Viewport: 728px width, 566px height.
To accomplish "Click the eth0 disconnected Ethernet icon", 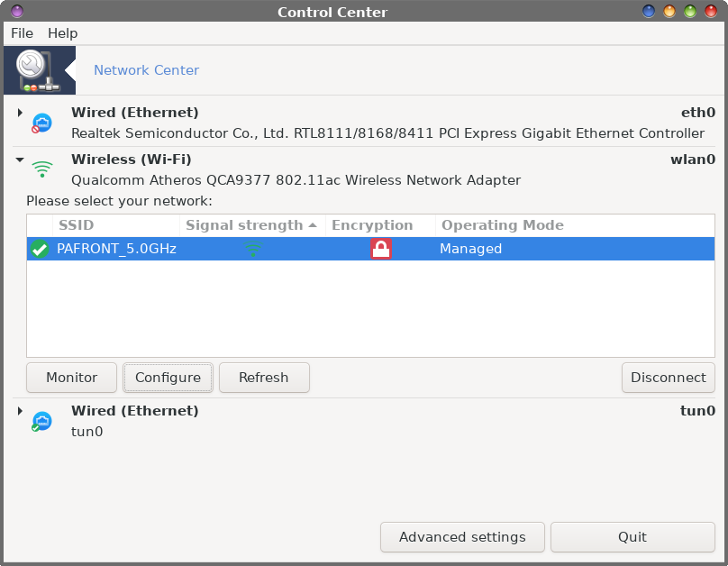I will pos(41,123).
